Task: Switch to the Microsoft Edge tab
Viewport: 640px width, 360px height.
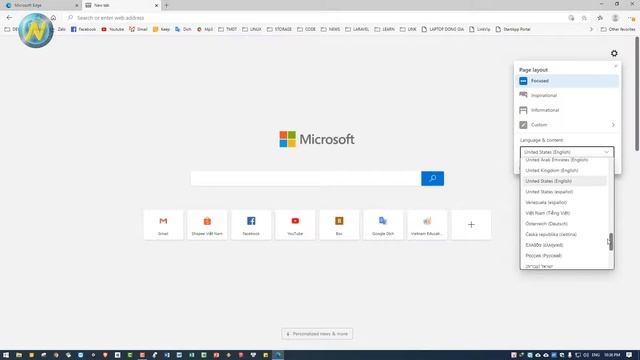Action: [40, 5]
